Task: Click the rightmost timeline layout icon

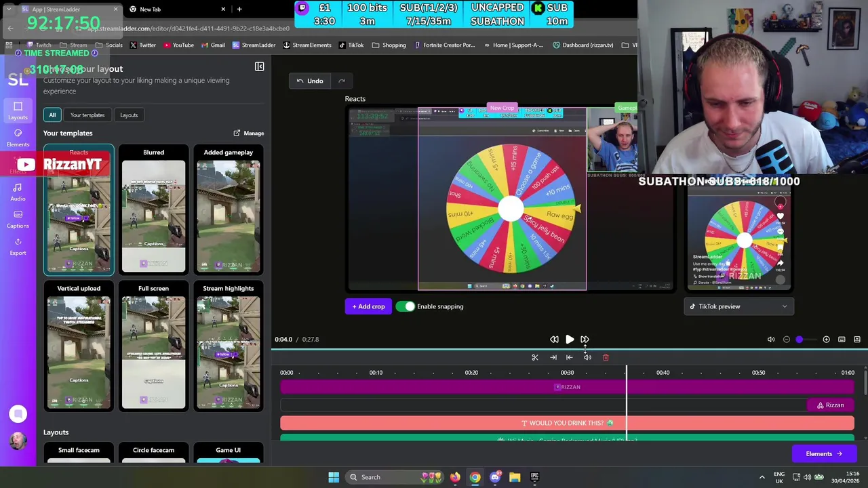Action: point(857,340)
